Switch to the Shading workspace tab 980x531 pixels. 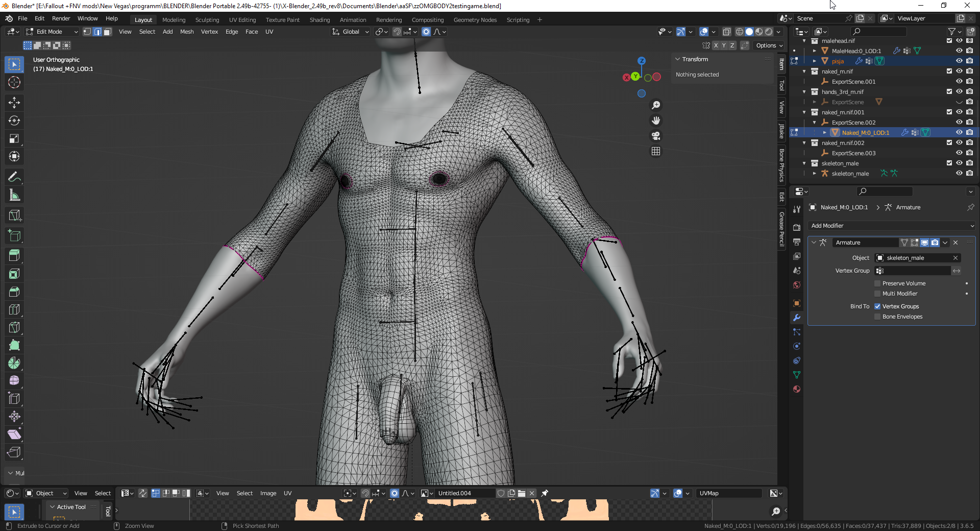coord(320,20)
